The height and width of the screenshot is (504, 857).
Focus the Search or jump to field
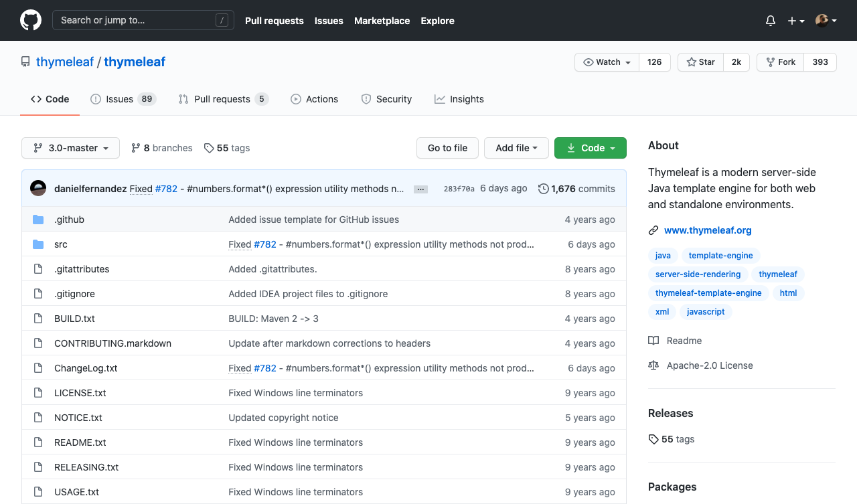point(143,20)
